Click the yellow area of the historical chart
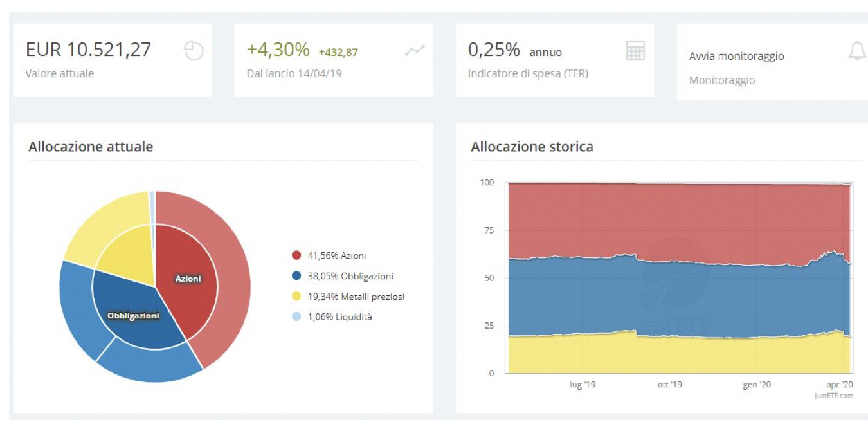 (x=675, y=354)
